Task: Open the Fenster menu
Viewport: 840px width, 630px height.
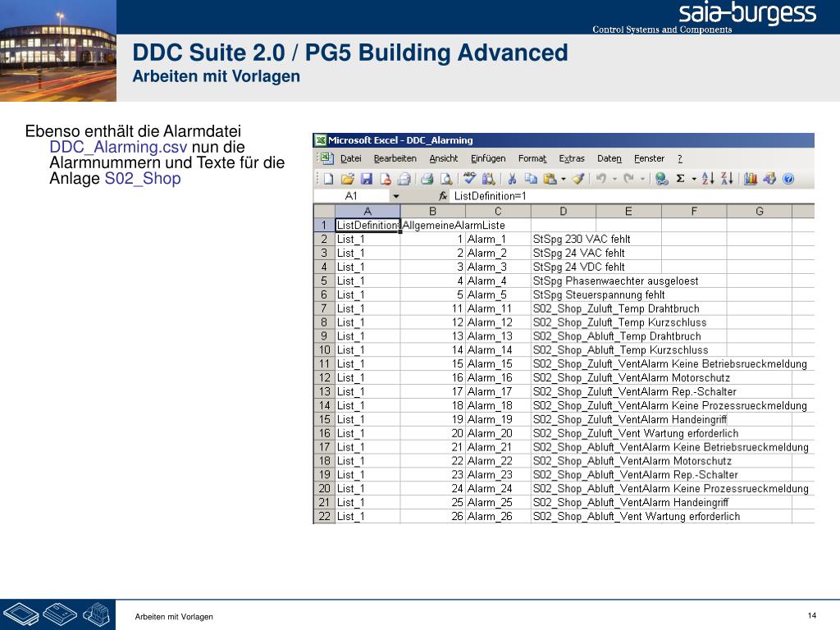Action: (x=650, y=158)
